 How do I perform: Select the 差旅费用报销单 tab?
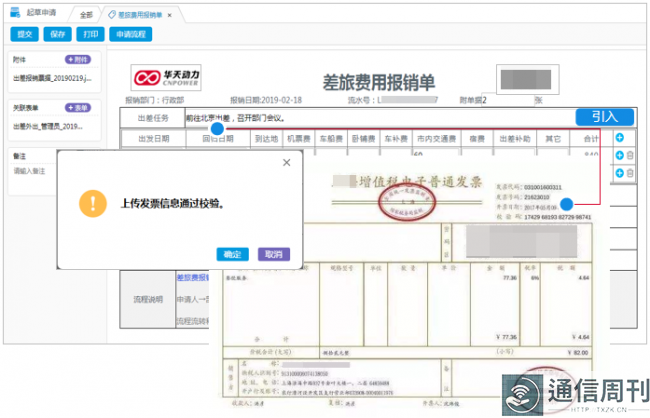pyautogui.click(x=137, y=16)
